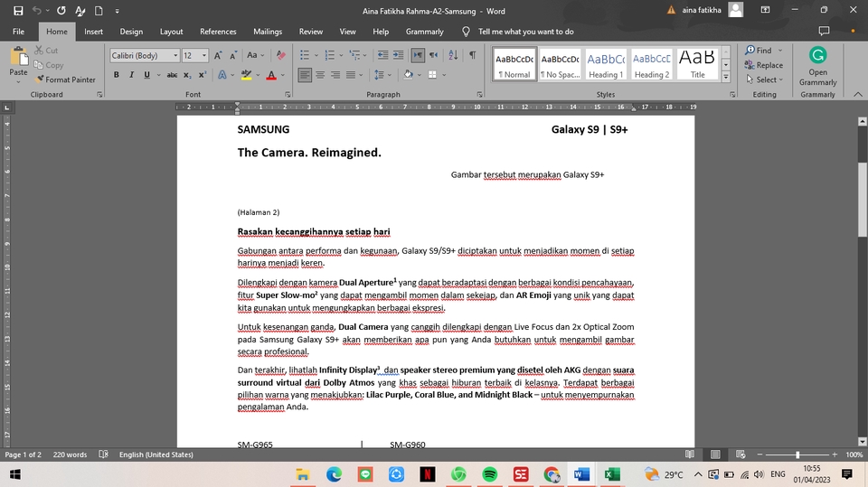Open the Grammarly ribbon tab
868x487 pixels.
pyautogui.click(x=425, y=32)
